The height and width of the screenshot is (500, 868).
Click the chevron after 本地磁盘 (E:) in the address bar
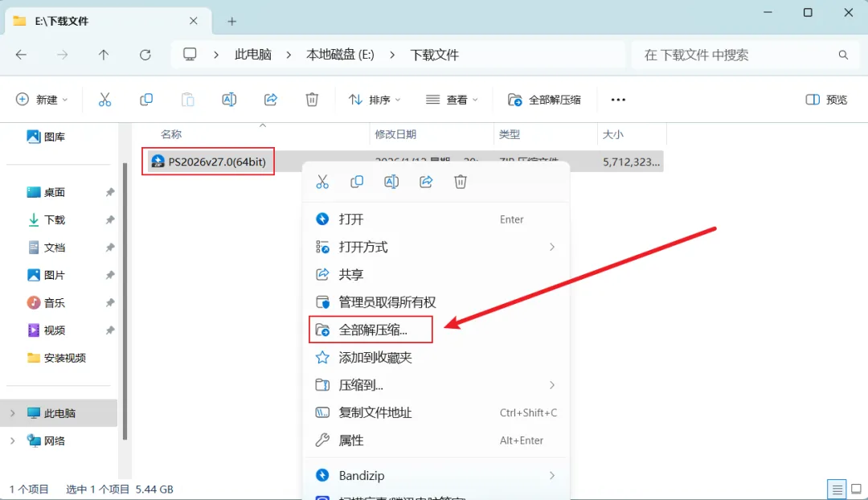392,55
